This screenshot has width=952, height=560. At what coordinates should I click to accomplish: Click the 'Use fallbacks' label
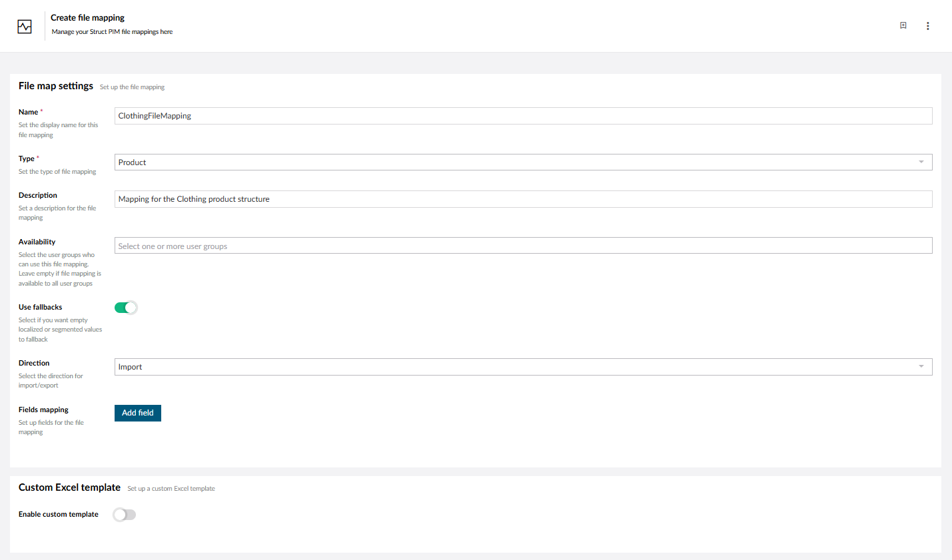(41, 307)
